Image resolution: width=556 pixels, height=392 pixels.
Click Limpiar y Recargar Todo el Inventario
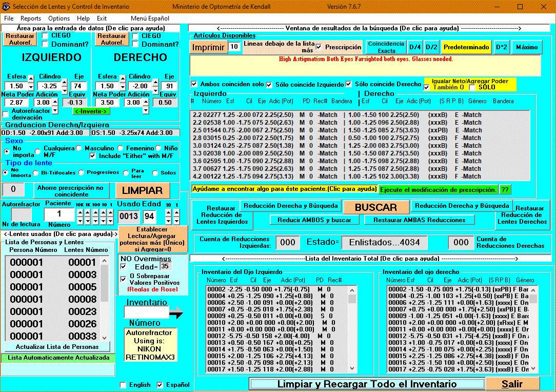click(367, 384)
